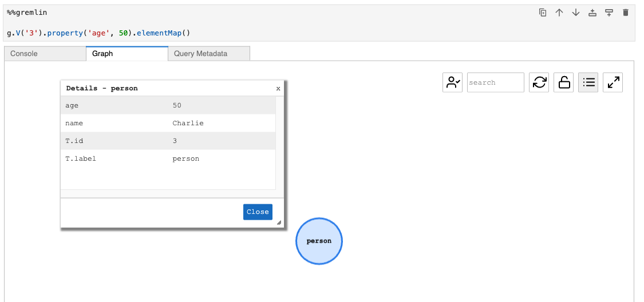This screenshot has width=644, height=302.
Task: Toggle the details list view button
Action: pyautogui.click(x=589, y=82)
